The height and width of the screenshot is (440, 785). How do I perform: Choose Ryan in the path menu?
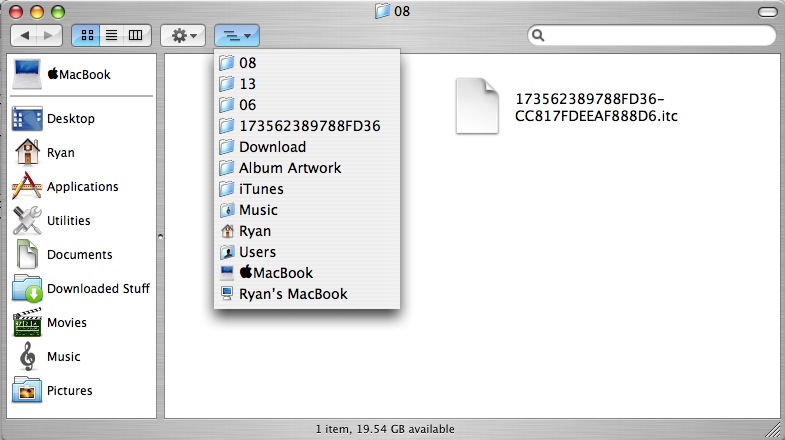(307, 231)
